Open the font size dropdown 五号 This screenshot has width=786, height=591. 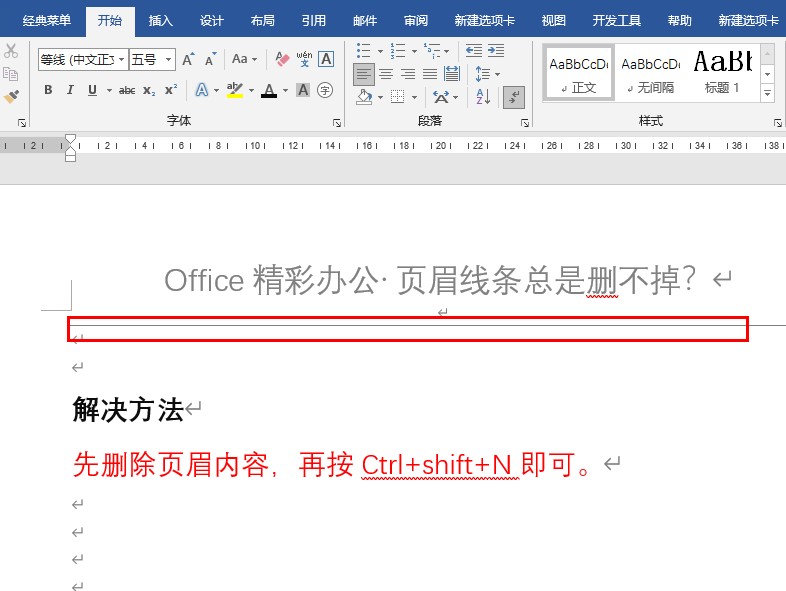168,60
